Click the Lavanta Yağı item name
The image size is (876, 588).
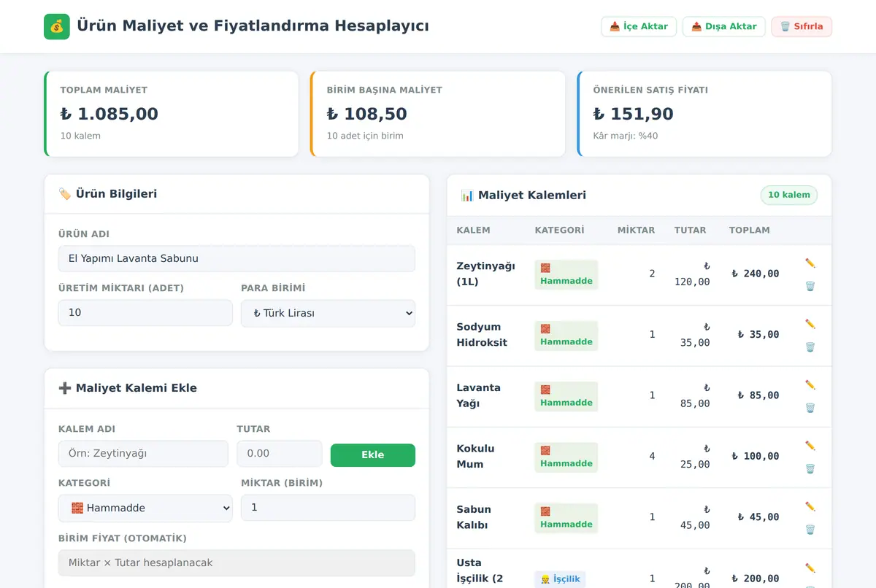(x=478, y=395)
